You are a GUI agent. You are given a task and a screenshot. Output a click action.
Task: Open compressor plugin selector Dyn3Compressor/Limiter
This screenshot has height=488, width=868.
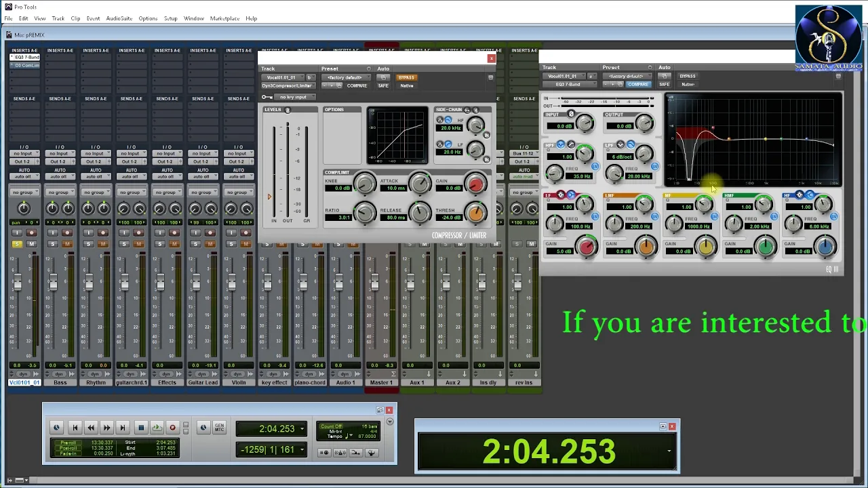click(x=287, y=86)
